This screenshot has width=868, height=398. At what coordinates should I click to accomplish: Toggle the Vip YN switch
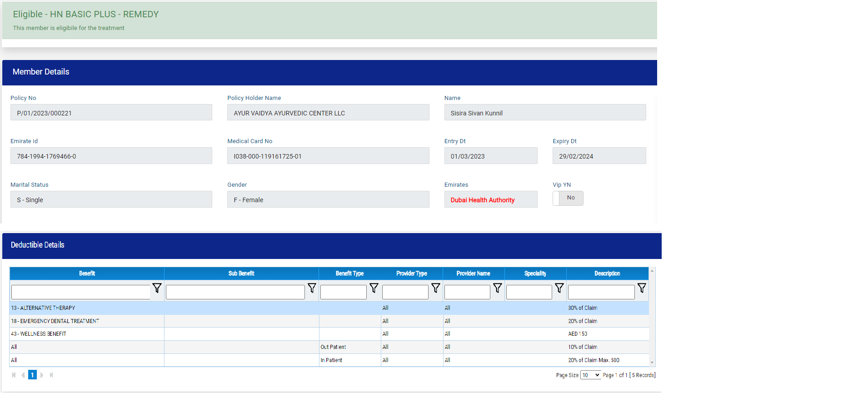568,198
